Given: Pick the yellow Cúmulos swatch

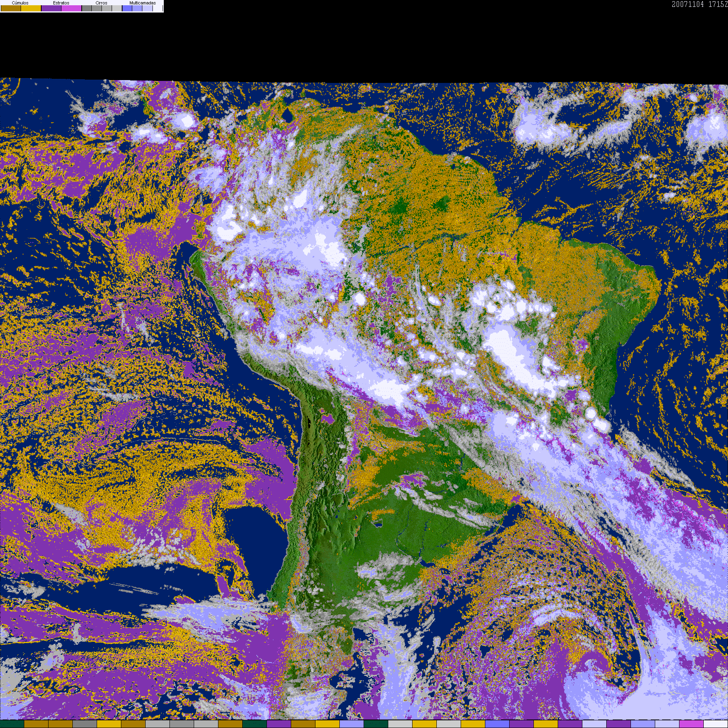Looking at the screenshot, I should [x=31, y=8].
